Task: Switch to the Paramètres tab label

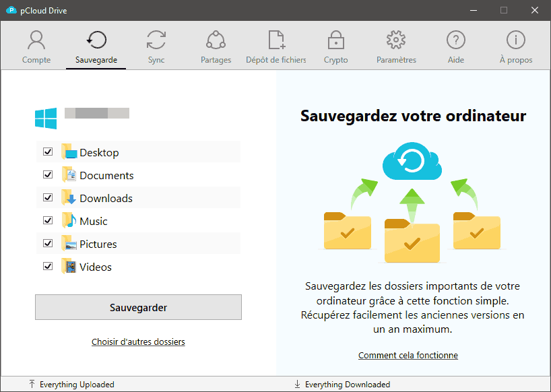Action: (396, 60)
